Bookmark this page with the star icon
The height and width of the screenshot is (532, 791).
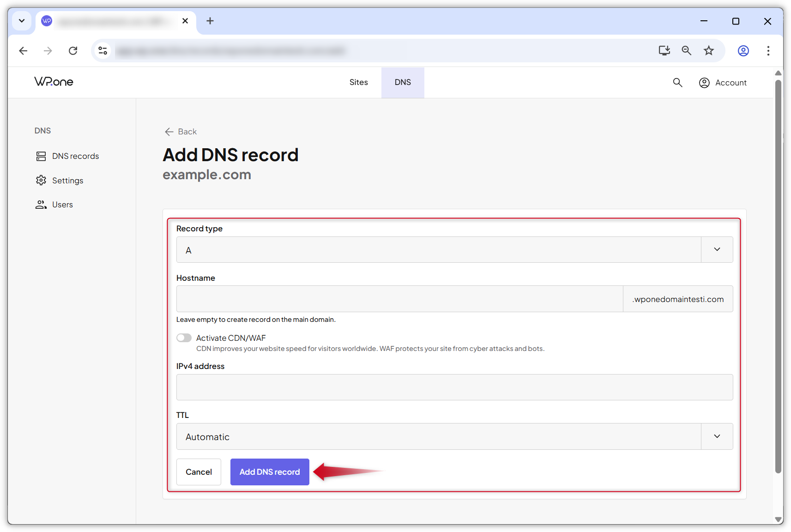[709, 51]
